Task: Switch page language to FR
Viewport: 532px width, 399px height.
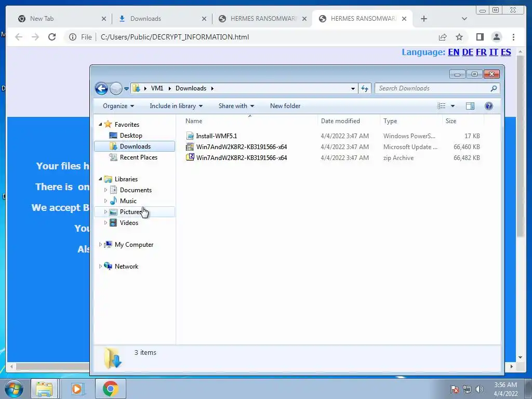Action: click(481, 52)
